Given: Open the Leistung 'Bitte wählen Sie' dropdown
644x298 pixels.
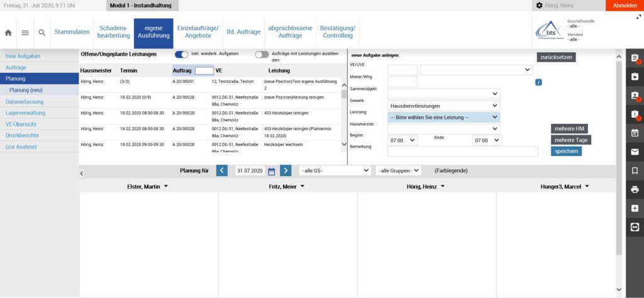Looking at the screenshot, I should (x=443, y=117).
